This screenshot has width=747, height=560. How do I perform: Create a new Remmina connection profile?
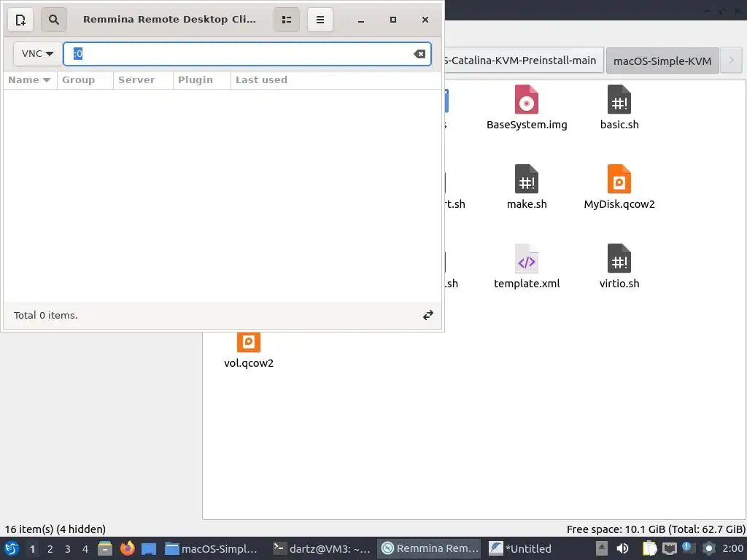coord(20,20)
